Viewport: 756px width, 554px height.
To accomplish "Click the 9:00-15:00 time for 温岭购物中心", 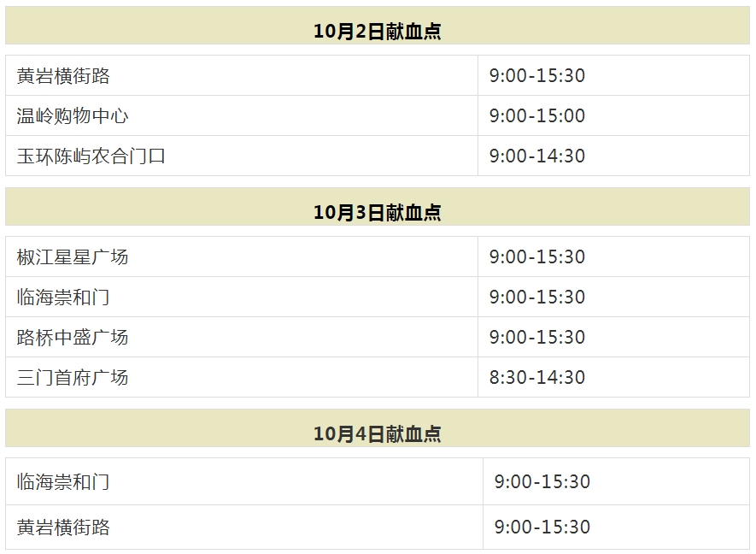I will coord(537,115).
